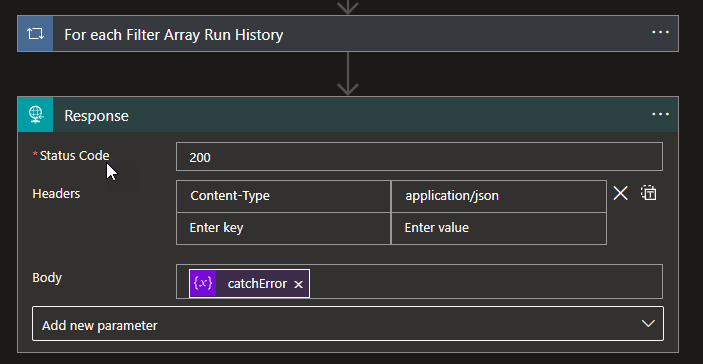Select the catchError variable token

point(249,283)
